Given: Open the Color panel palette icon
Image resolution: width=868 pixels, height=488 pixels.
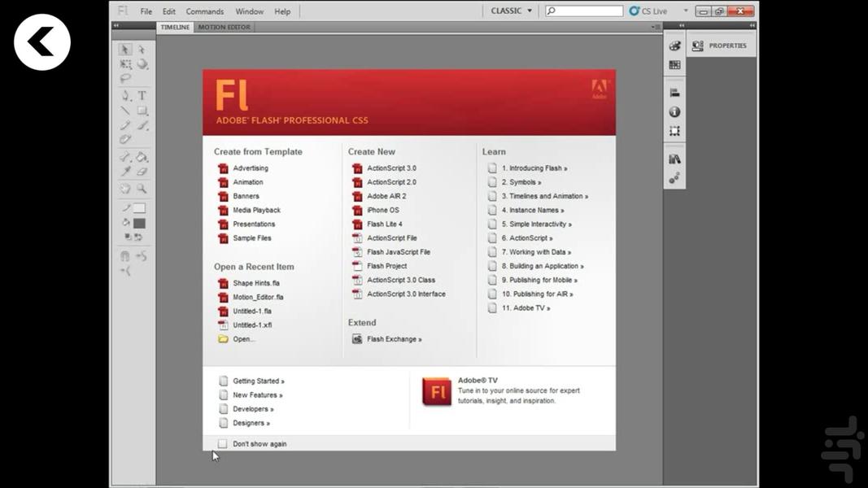Looking at the screenshot, I should pyautogui.click(x=674, y=46).
